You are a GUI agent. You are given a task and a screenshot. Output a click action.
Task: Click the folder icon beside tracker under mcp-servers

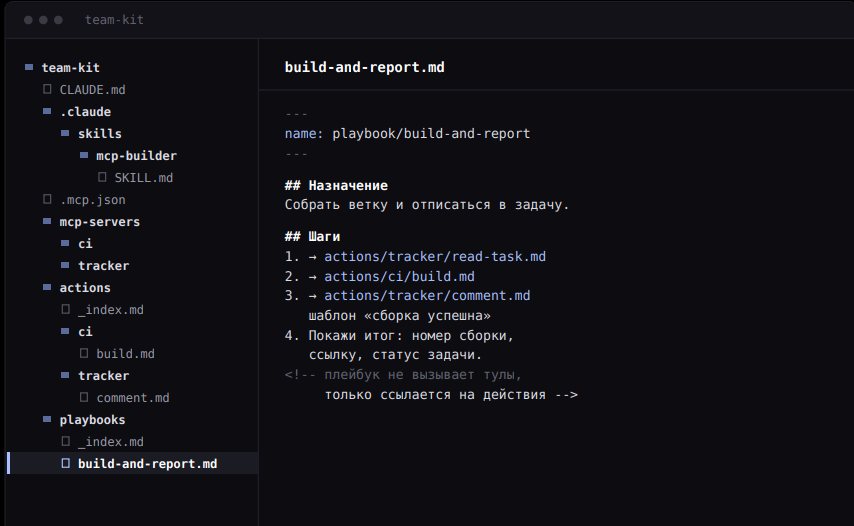point(65,265)
